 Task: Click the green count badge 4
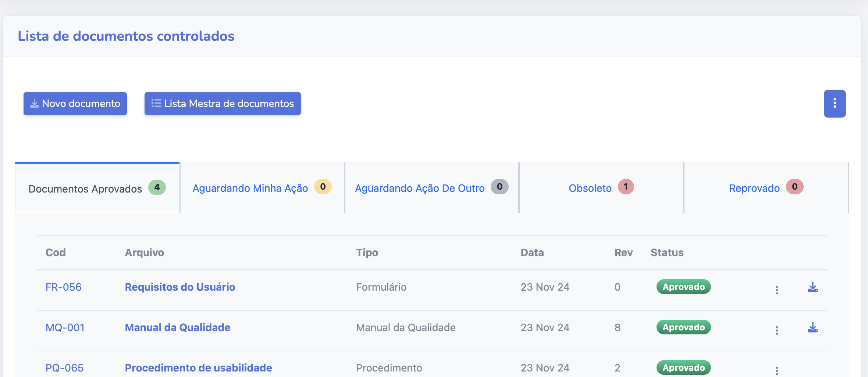[157, 187]
